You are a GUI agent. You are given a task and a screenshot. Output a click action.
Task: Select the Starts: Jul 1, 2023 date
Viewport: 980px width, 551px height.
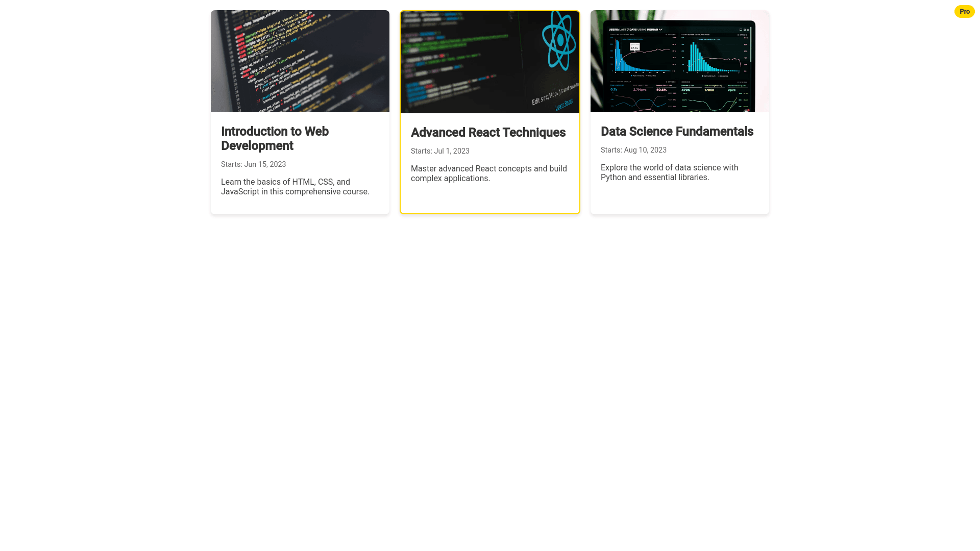(x=440, y=151)
